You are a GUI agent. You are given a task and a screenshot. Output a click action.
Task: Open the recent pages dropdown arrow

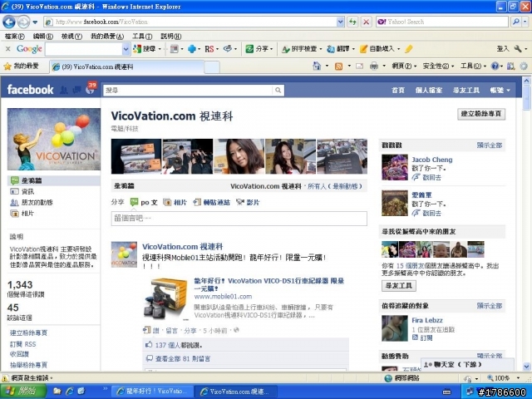click(x=35, y=22)
